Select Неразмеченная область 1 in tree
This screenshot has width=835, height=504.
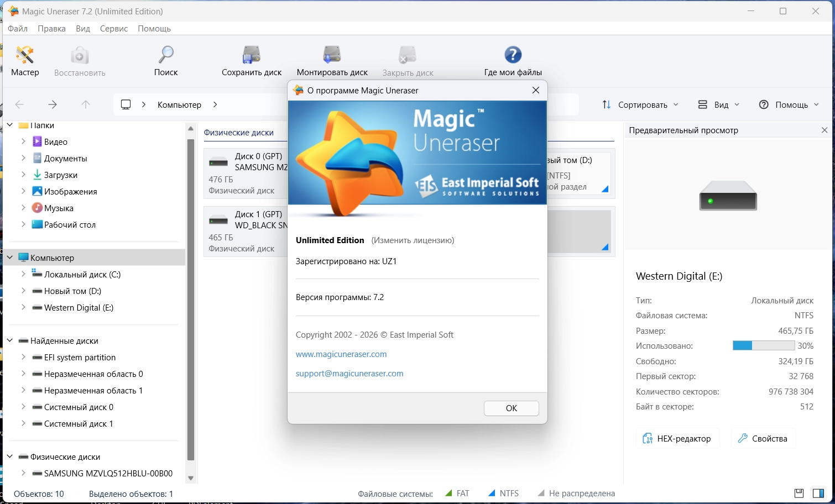[93, 391]
